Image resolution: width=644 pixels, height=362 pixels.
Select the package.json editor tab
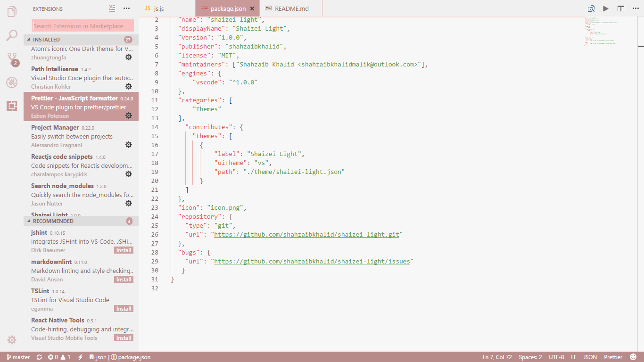coord(227,8)
